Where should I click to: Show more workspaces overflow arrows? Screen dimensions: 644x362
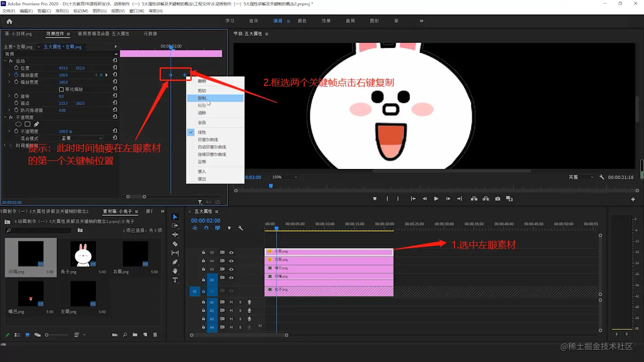pyautogui.click(x=421, y=21)
